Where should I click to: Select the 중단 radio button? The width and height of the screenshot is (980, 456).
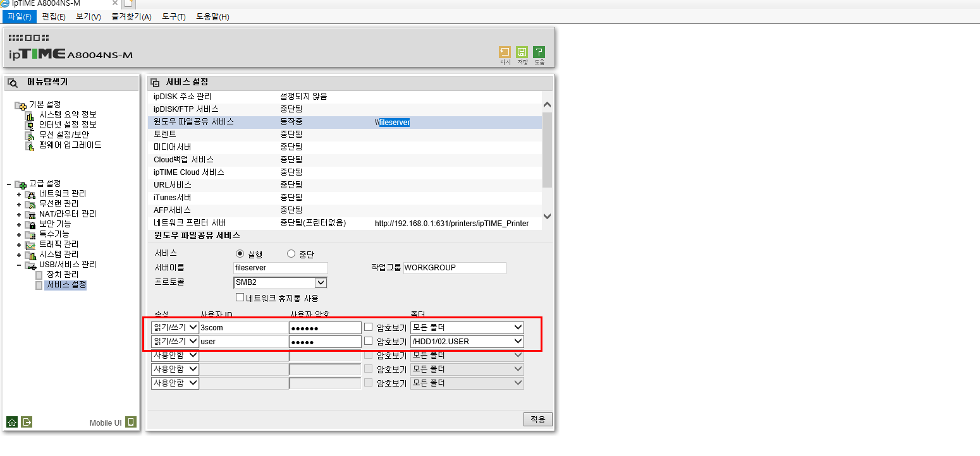[x=291, y=254]
